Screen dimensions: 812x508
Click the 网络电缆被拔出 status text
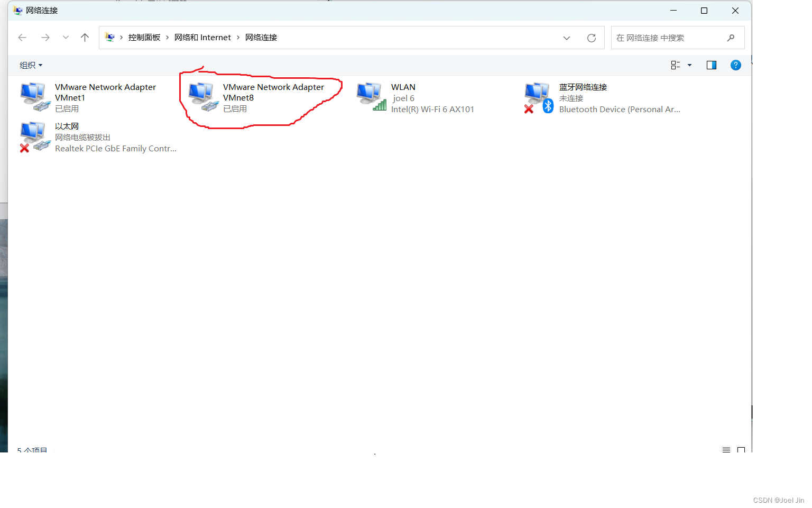coord(83,138)
